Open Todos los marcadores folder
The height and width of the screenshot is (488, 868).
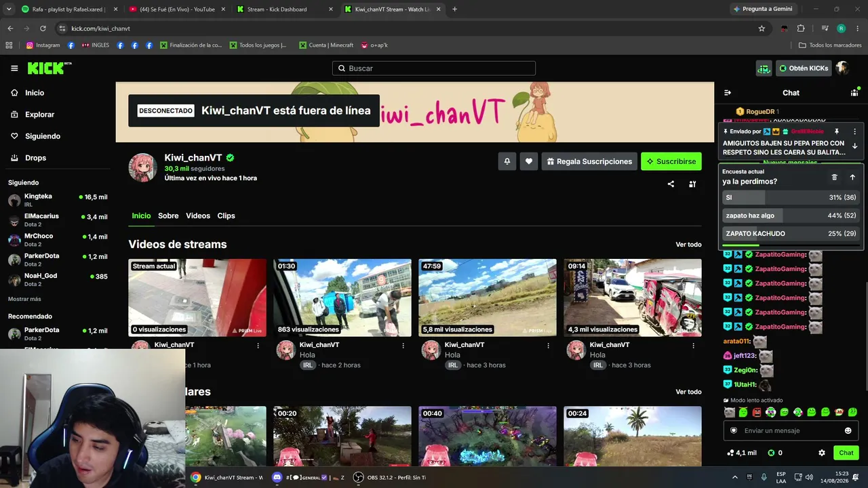(x=830, y=45)
